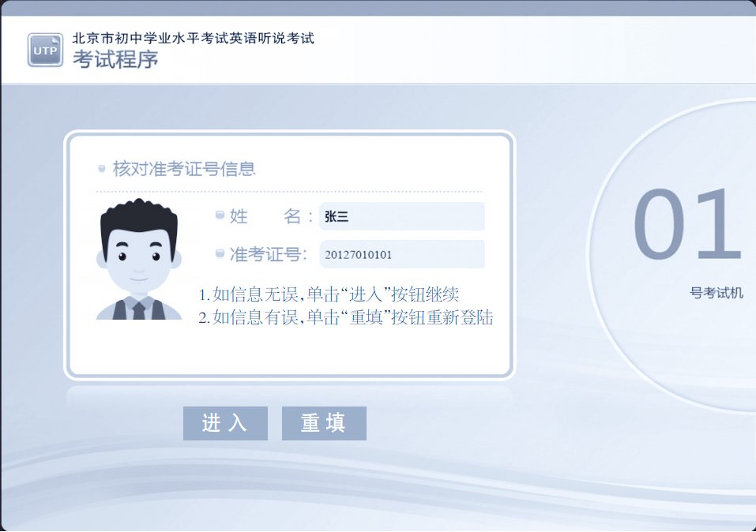This screenshot has height=532, width=756.
Task: Click the 号考试机 label
Action: pyautogui.click(x=716, y=293)
